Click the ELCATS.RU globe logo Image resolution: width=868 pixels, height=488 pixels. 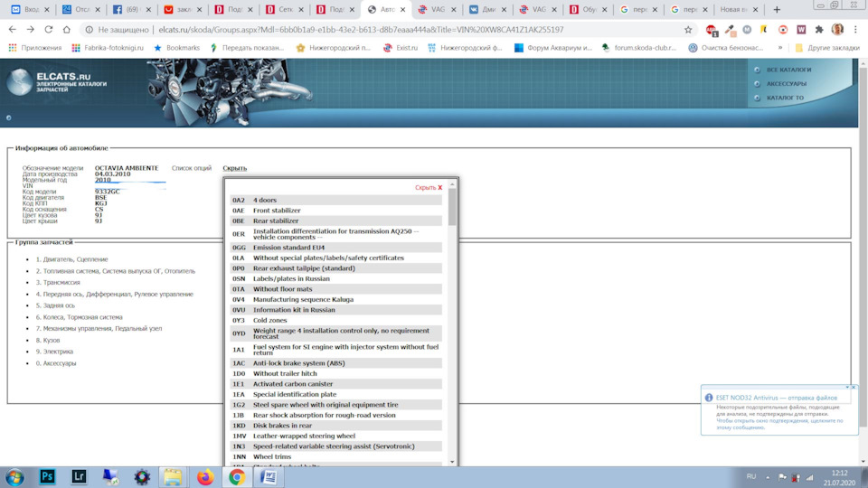pos(19,81)
